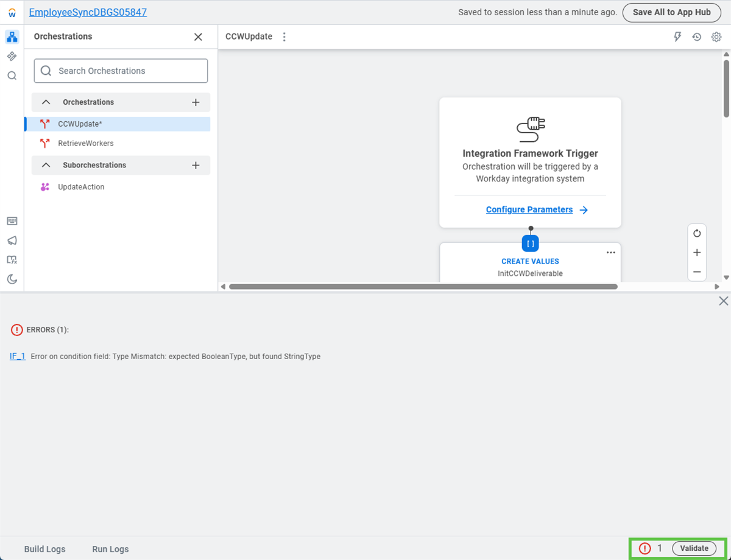Reset canvas view with rotate icon

click(697, 233)
